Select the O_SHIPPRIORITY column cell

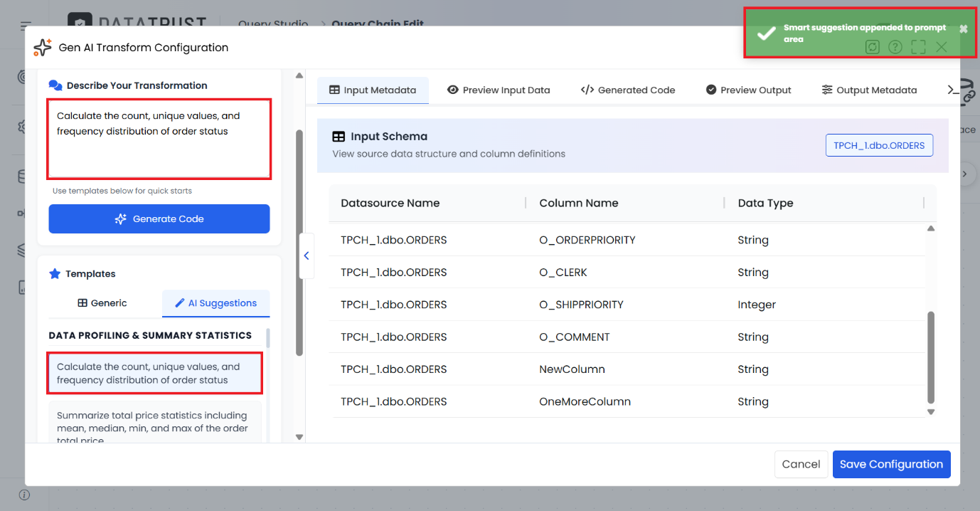(581, 305)
